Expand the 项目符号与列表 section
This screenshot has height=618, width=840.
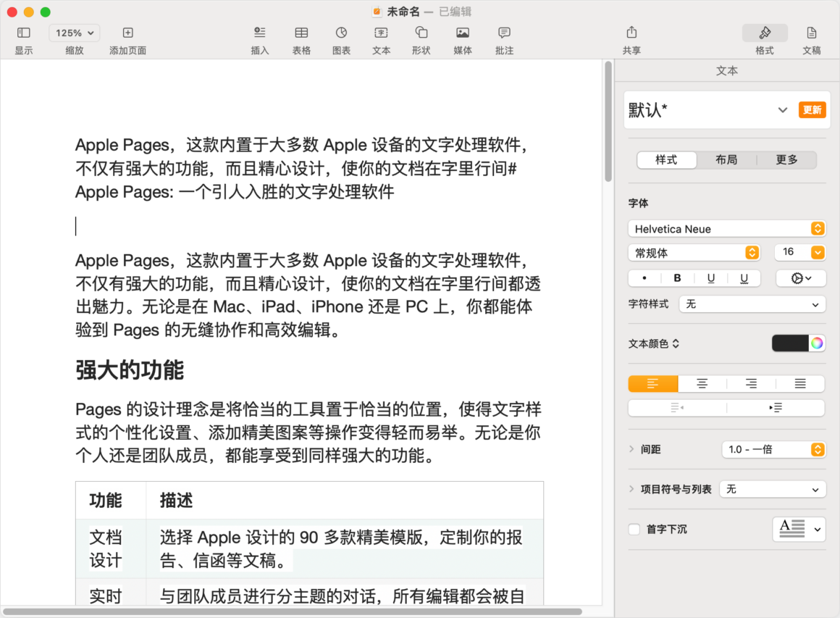click(631, 489)
